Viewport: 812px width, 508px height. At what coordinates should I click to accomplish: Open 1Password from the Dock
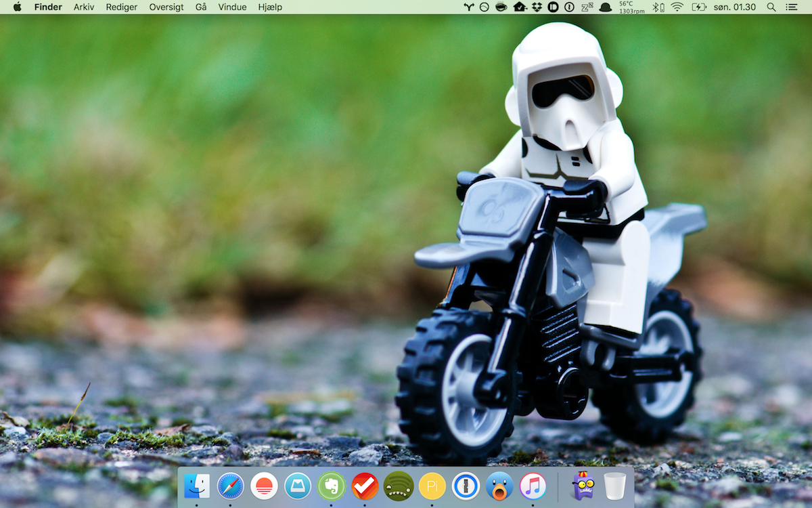tap(466, 486)
